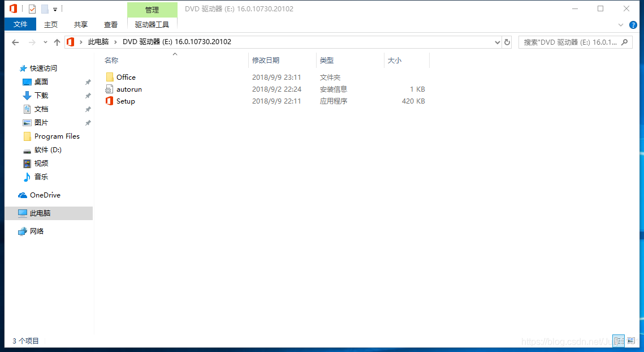
Task: Select 快速访问 in the navigation pane
Action: point(44,68)
